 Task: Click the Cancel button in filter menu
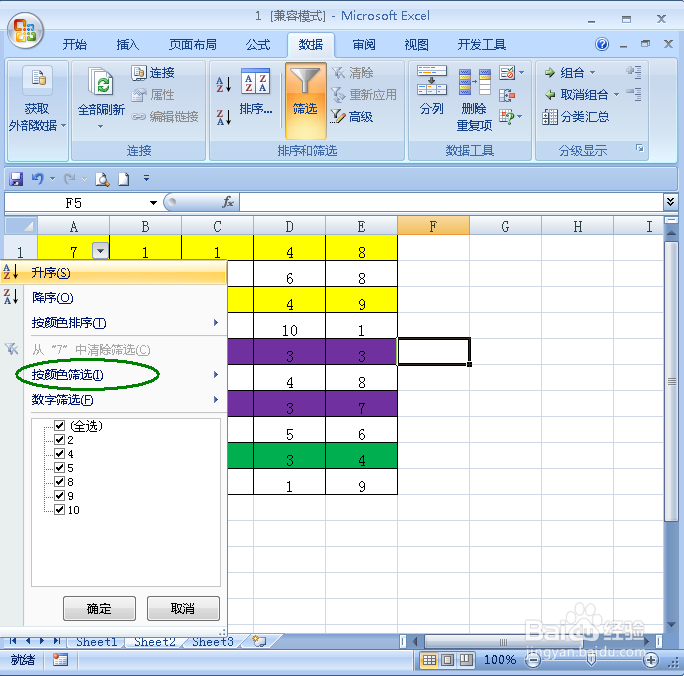tap(183, 608)
